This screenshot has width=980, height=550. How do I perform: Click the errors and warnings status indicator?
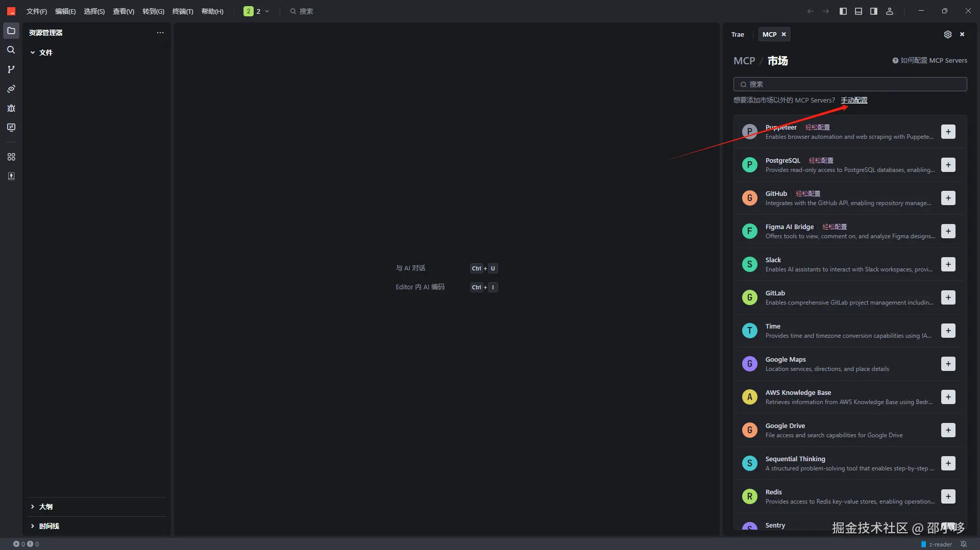(26, 544)
